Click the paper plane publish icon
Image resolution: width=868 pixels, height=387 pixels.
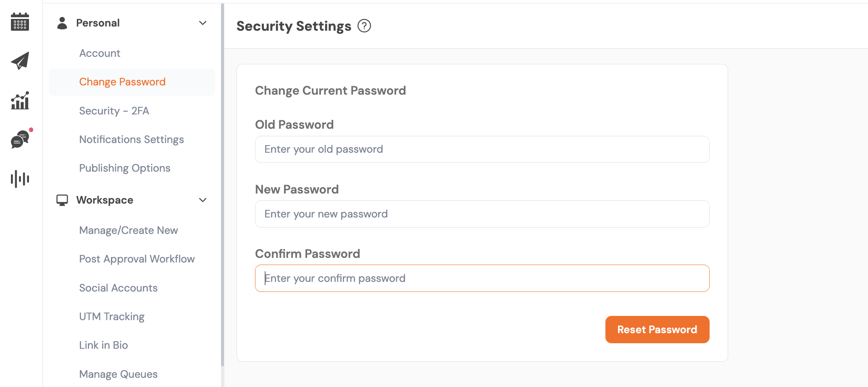click(20, 61)
